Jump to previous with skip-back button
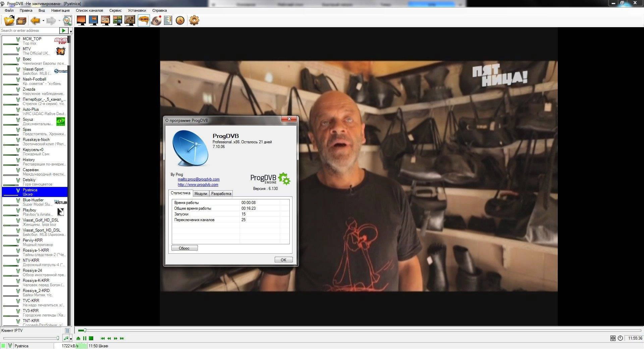The image size is (644, 349). coord(103,338)
